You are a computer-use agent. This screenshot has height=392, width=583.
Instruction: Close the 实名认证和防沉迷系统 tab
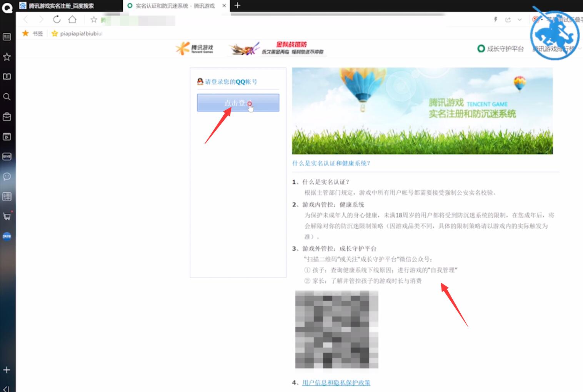click(x=224, y=6)
